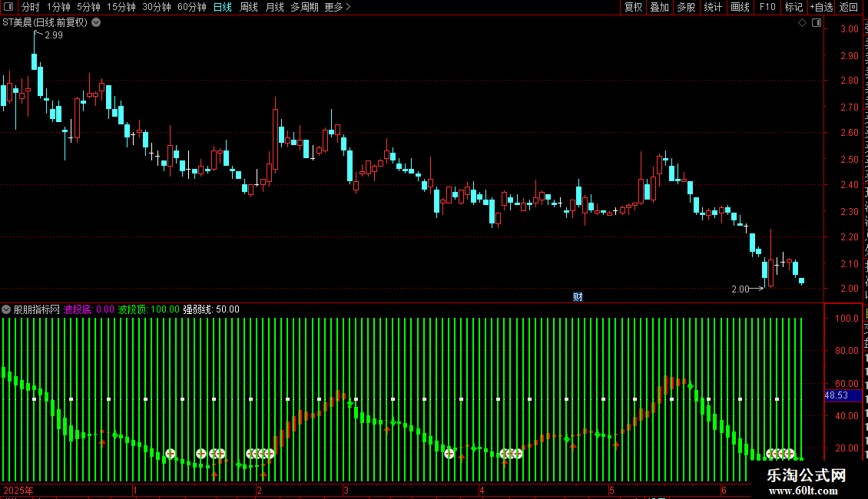
Task: Click the 2025年 label on time axis
Action: [18, 490]
